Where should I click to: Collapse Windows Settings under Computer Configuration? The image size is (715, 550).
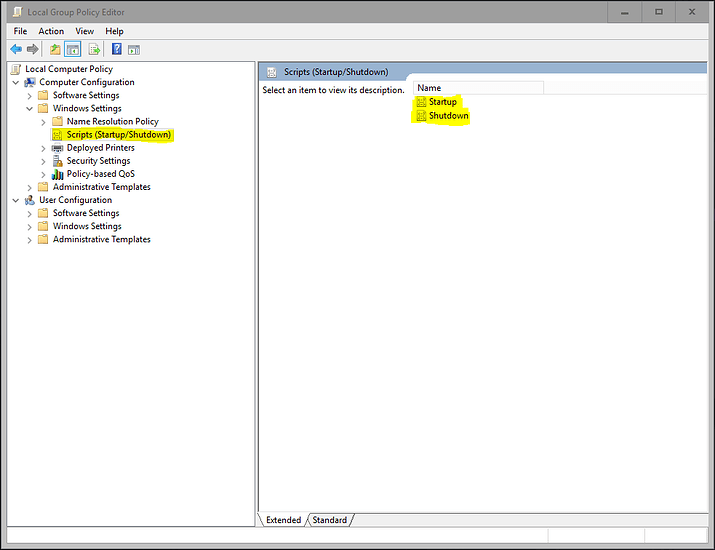click(x=30, y=109)
